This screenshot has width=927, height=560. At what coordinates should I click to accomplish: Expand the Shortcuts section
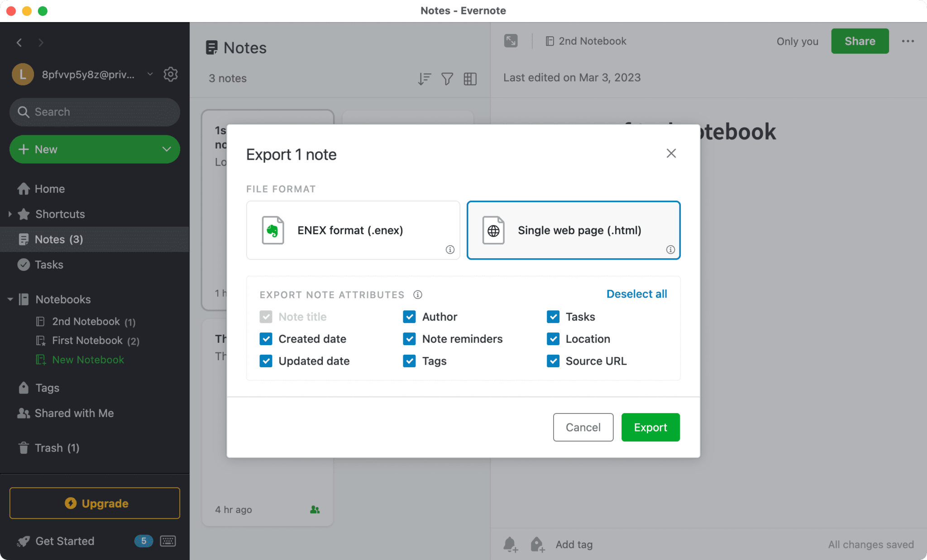(x=10, y=214)
